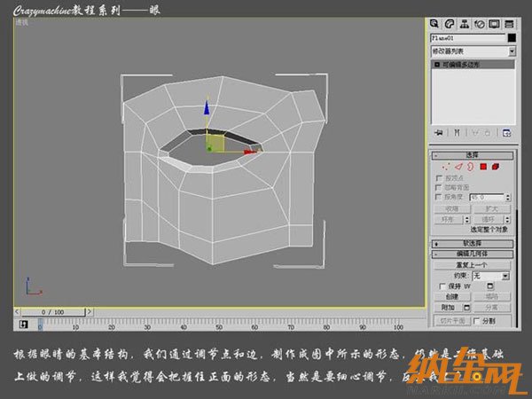532x399 pixels.
Task: Click the Pin Stack icon
Action: pyautogui.click(x=438, y=133)
